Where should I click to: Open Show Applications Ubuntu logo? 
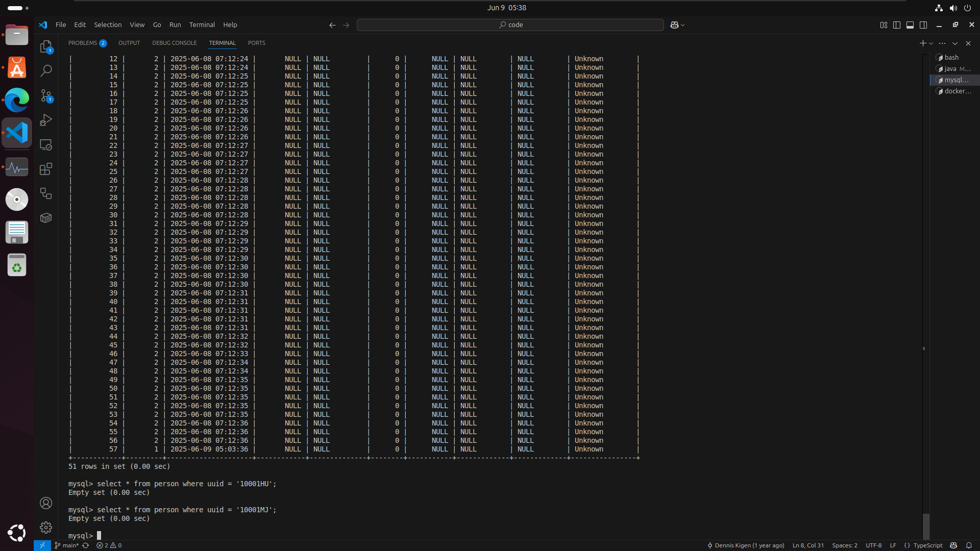click(x=17, y=533)
